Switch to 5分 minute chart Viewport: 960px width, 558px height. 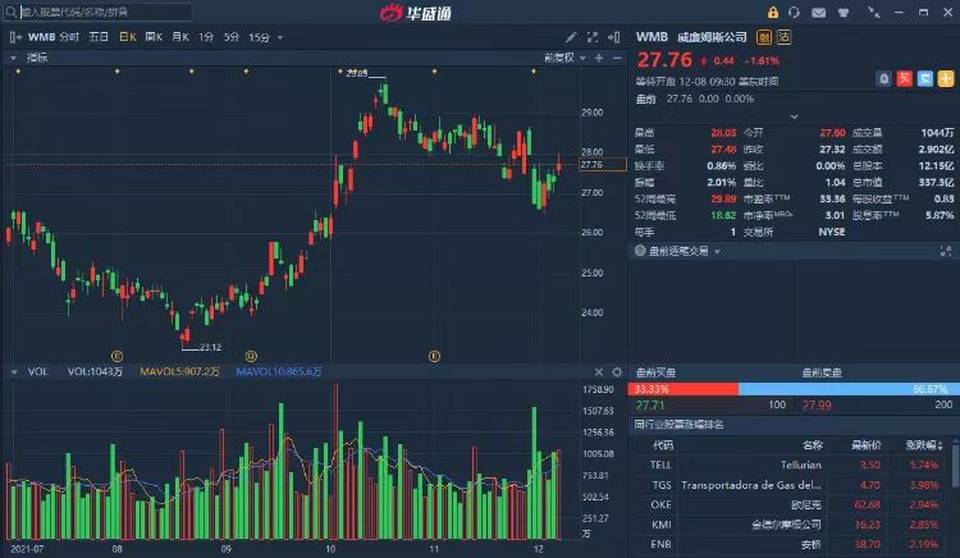[231, 37]
